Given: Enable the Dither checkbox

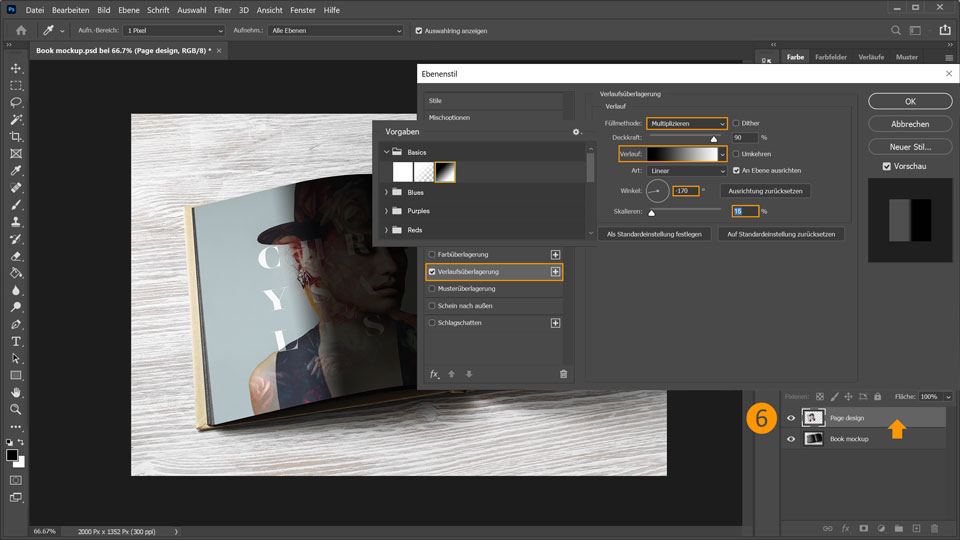Looking at the screenshot, I should 737,123.
